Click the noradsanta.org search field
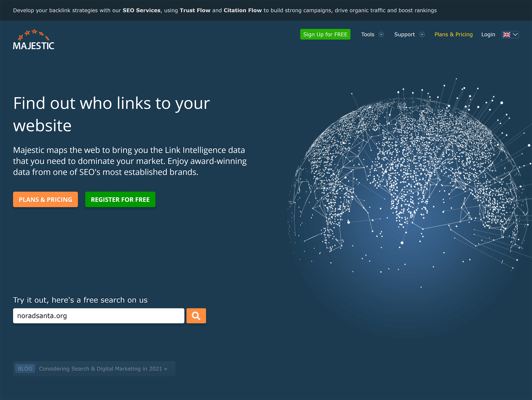The width and height of the screenshot is (532, 400). click(x=99, y=316)
